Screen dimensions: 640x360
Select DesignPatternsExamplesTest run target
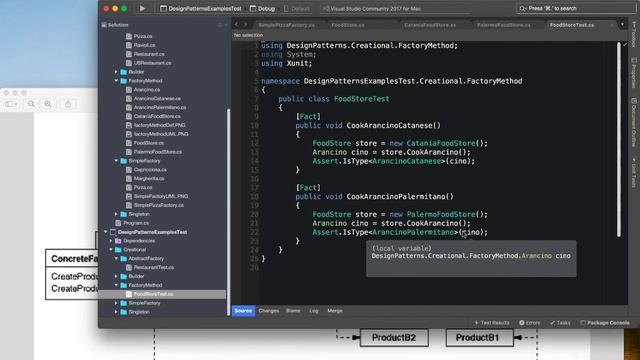click(201, 9)
